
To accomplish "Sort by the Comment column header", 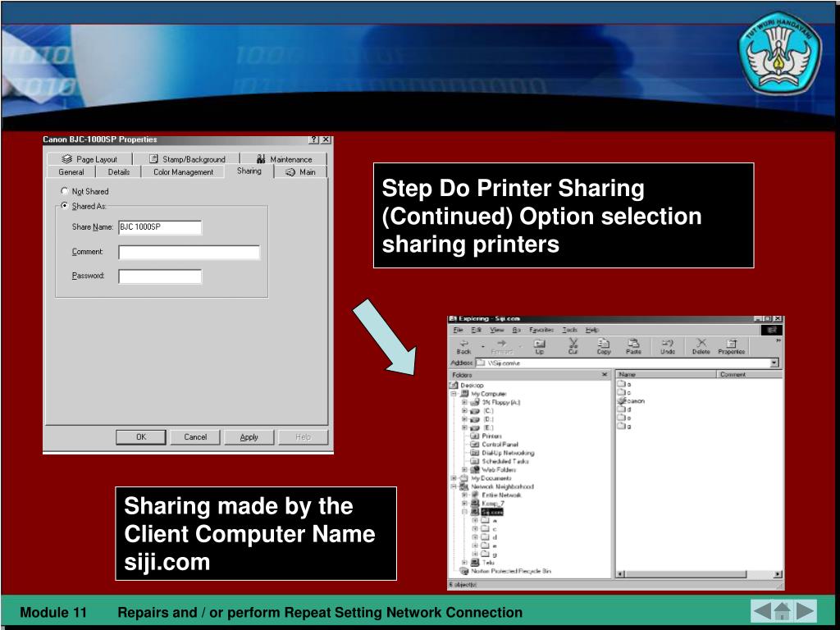I will (x=750, y=374).
